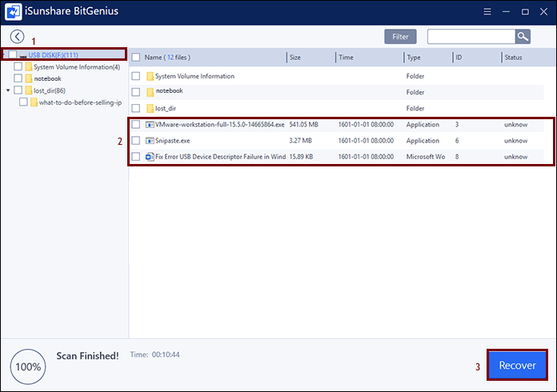The height and width of the screenshot is (392, 557).
Task: Check the Snipaste.exe file checkbox
Action: 136,140
